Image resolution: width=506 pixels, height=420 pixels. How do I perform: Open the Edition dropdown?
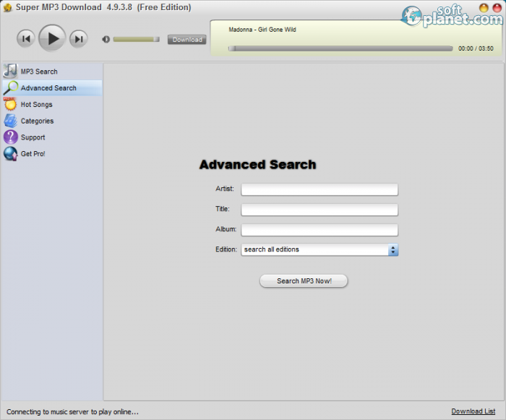(x=320, y=249)
